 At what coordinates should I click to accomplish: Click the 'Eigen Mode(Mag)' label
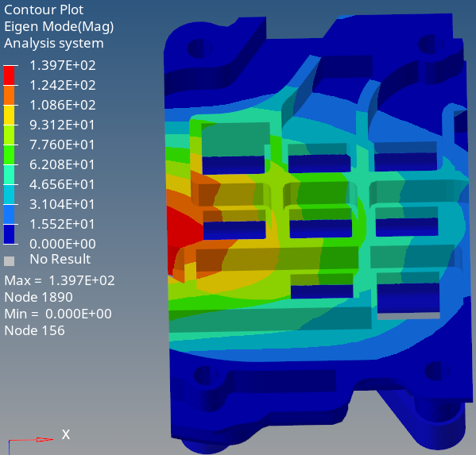(x=59, y=27)
